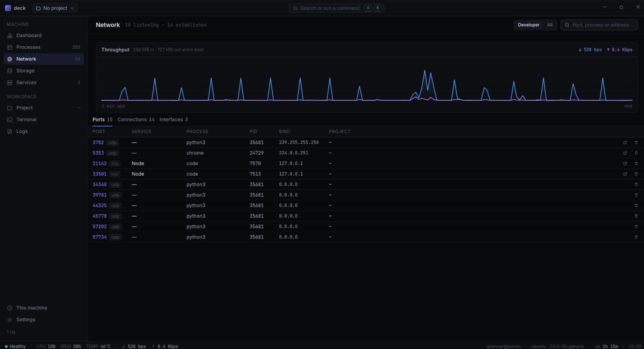Click trash icon for port 21142

point(636,163)
